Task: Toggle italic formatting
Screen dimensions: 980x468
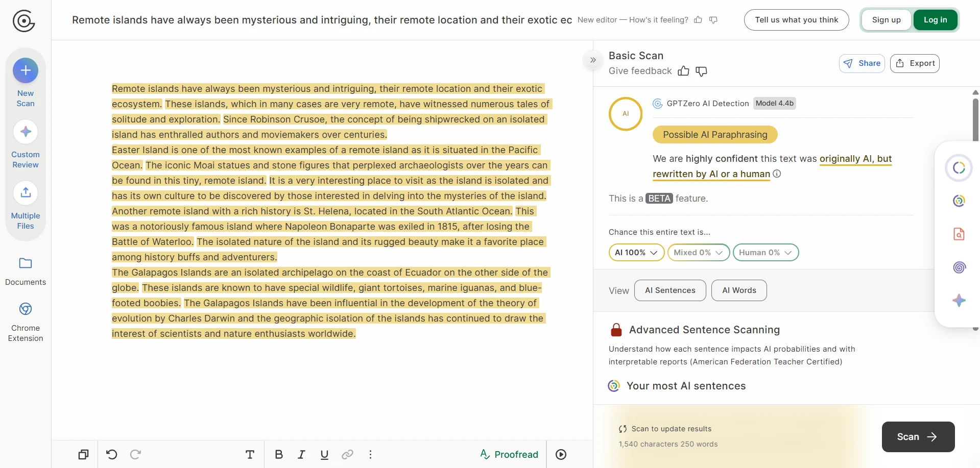Action: pyautogui.click(x=301, y=454)
